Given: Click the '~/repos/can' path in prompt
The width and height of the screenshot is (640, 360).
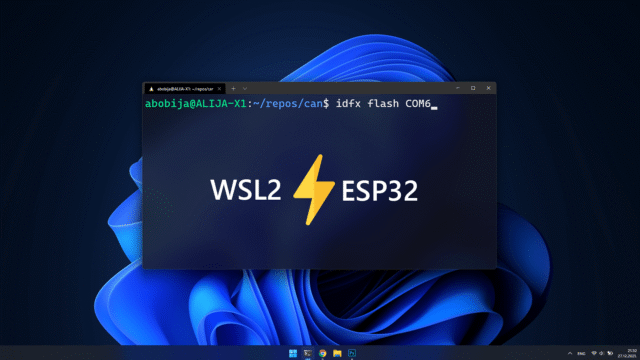Looking at the screenshot, I should point(288,104).
